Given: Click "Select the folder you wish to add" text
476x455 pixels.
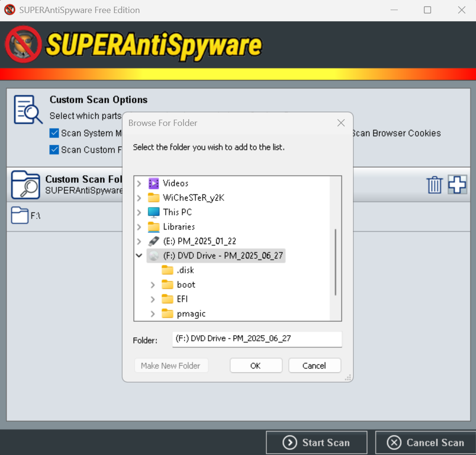Looking at the screenshot, I should coord(209,147).
